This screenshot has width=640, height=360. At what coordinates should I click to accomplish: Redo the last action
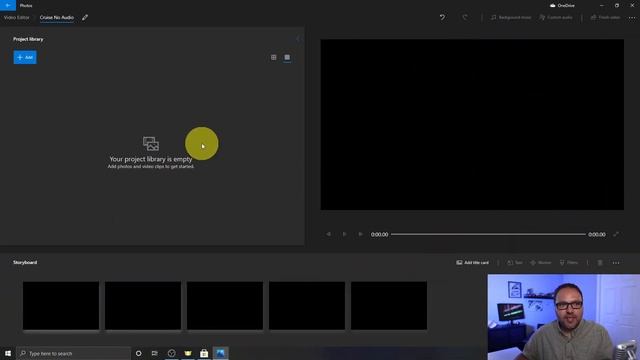[x=465, y=17]
